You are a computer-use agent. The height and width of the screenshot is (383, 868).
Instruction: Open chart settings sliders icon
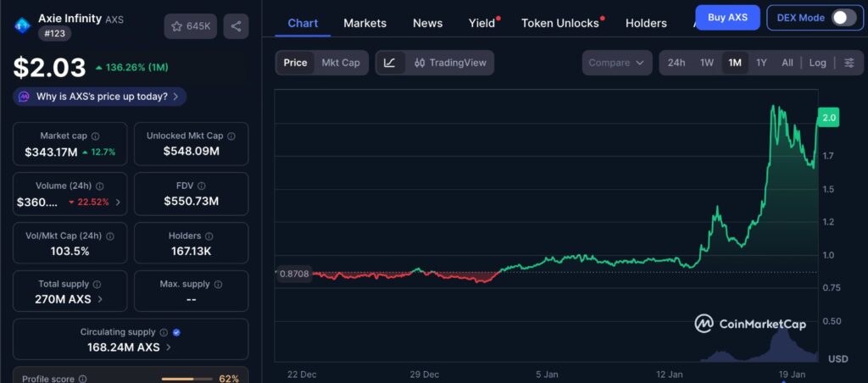pyautogui.click(x=849, y=63)
